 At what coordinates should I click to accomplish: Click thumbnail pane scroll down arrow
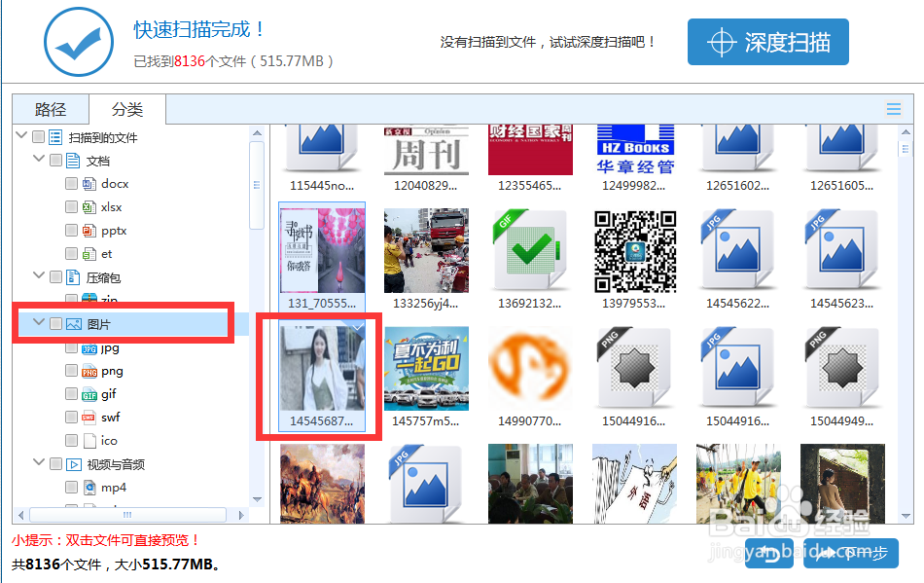pyautogui.click(x=906, y=516)
